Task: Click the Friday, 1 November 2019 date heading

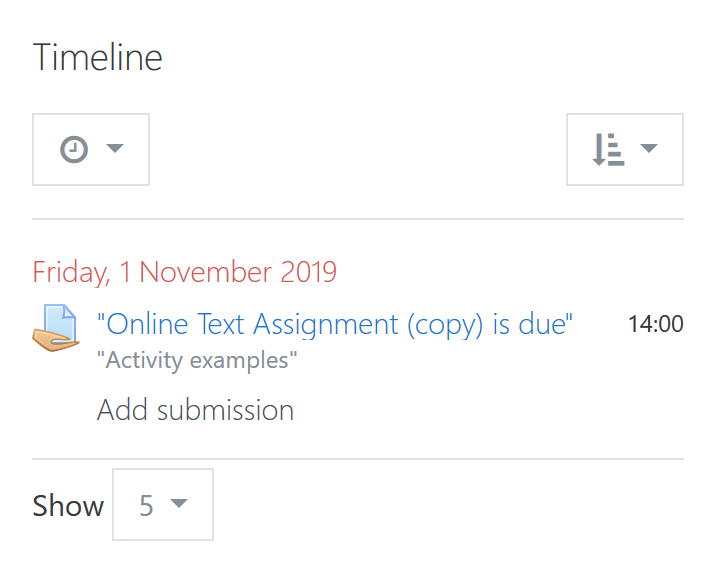Action: [x=184, y=272]
